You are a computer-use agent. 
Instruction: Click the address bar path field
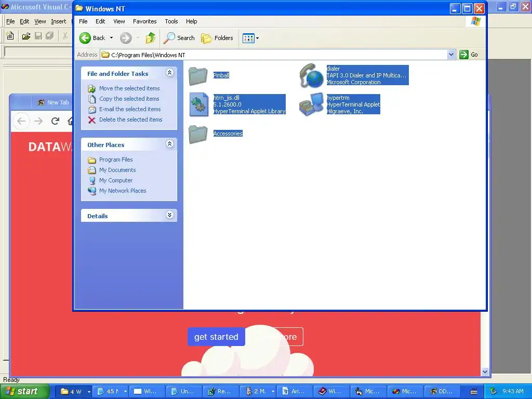[273, 55]
